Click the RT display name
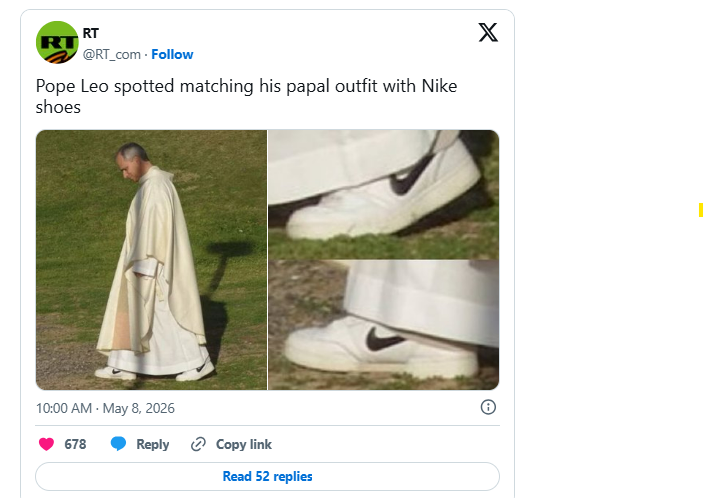 point(90,33)
